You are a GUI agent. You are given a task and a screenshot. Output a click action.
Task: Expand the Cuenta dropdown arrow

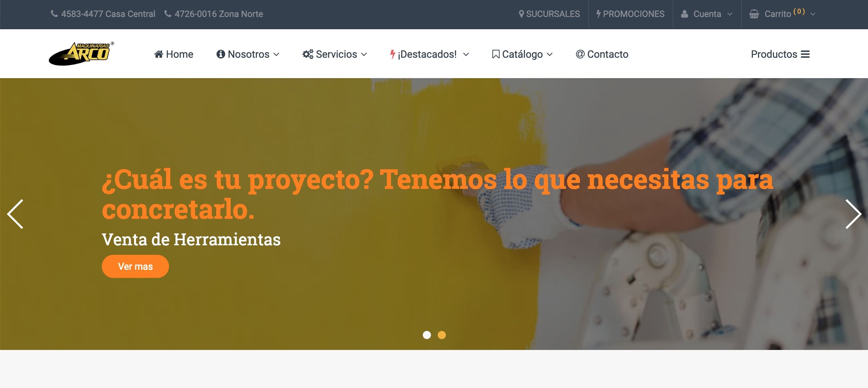[x=730, y=14]
